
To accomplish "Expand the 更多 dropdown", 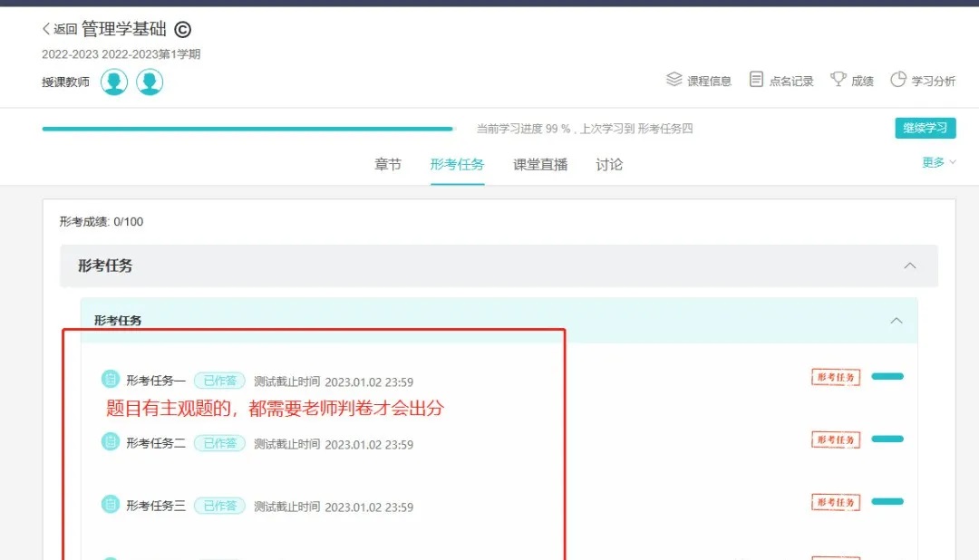I will [938, 162].
